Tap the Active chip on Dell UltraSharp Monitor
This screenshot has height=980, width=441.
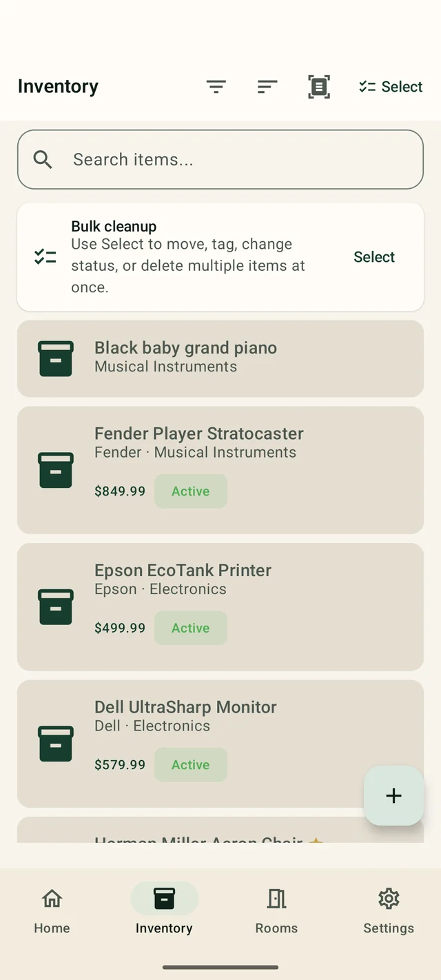[x=191, y=765]
